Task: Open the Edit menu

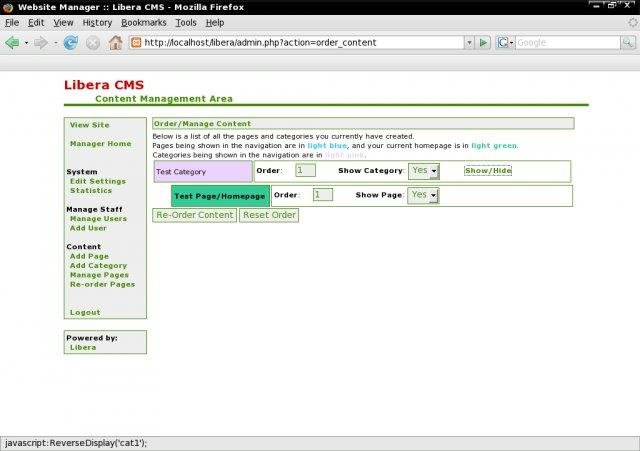Action: (x=36, y=23)
